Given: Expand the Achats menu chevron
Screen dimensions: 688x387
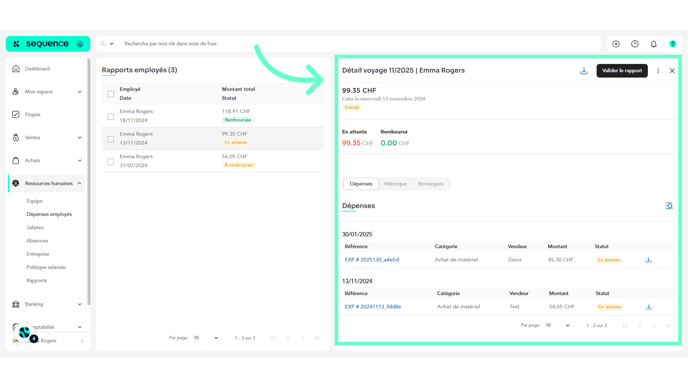Looking at the screenshot, I should pyautogui.click(x=79, y=160).
